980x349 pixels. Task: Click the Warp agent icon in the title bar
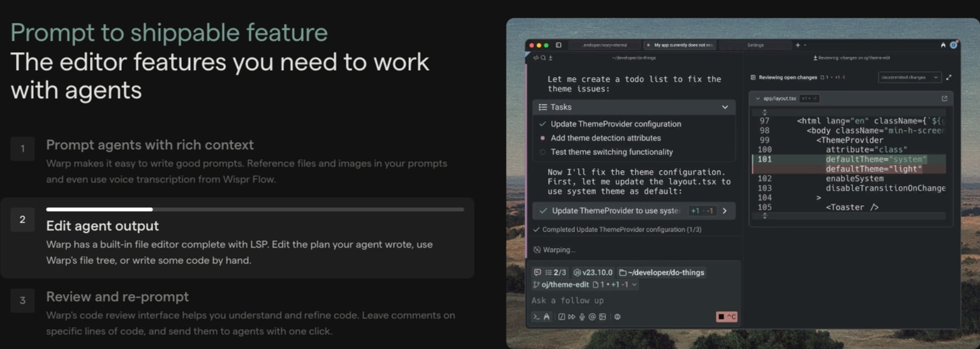943,45
